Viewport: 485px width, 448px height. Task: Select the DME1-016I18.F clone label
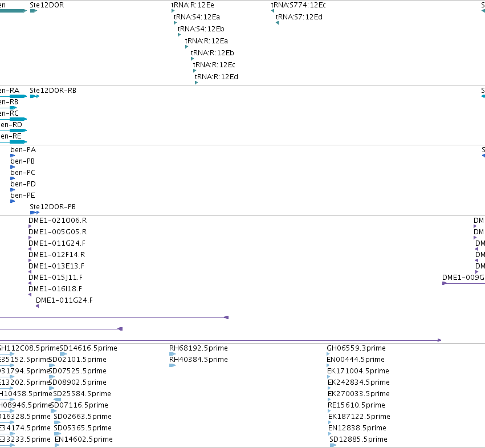[x=55, y=289]
